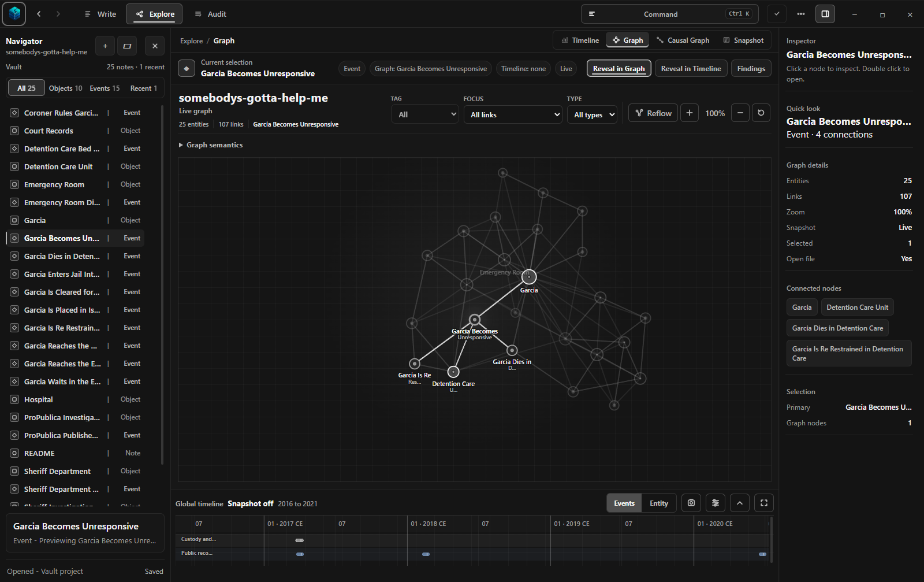924x582 pixels.
Task: Open the more options ellipsis menu
Action: [x=801, y=14]
